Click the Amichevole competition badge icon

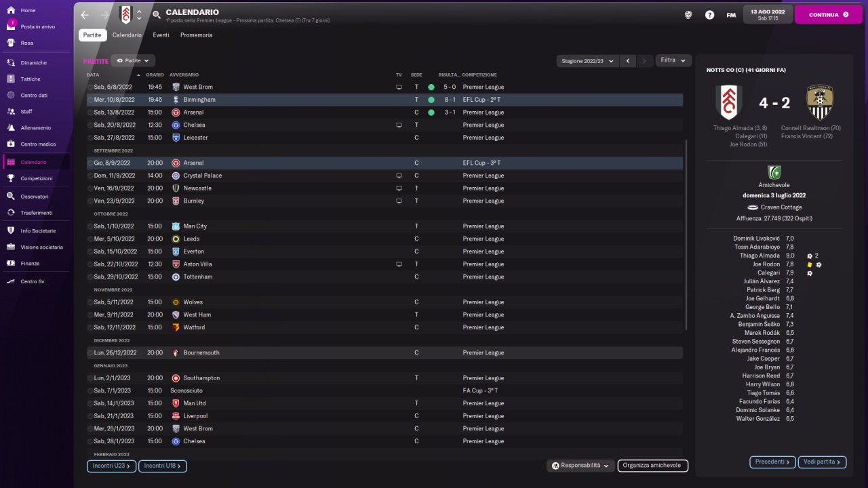point(774,172)
